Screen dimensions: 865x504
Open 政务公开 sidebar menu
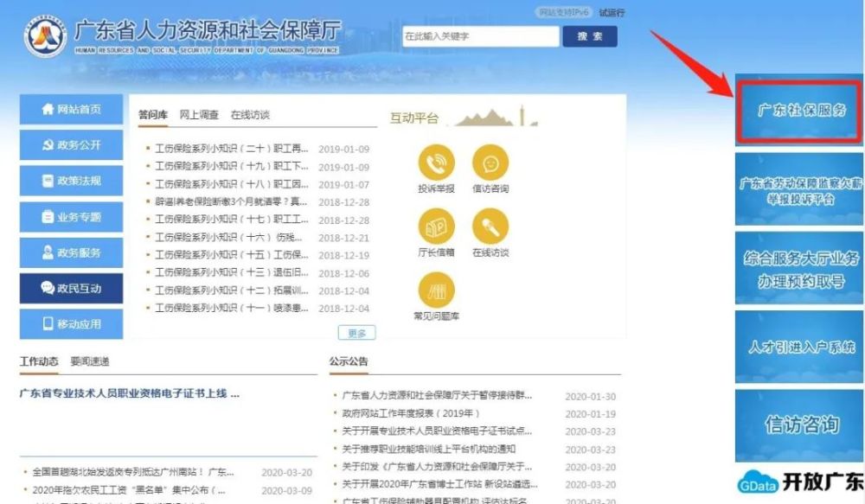pyautogui.click(x=71, y=145)
